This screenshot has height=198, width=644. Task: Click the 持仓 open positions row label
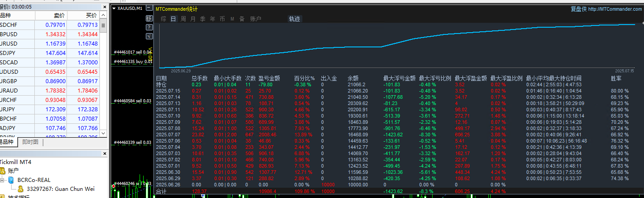(x=161, y=84)
